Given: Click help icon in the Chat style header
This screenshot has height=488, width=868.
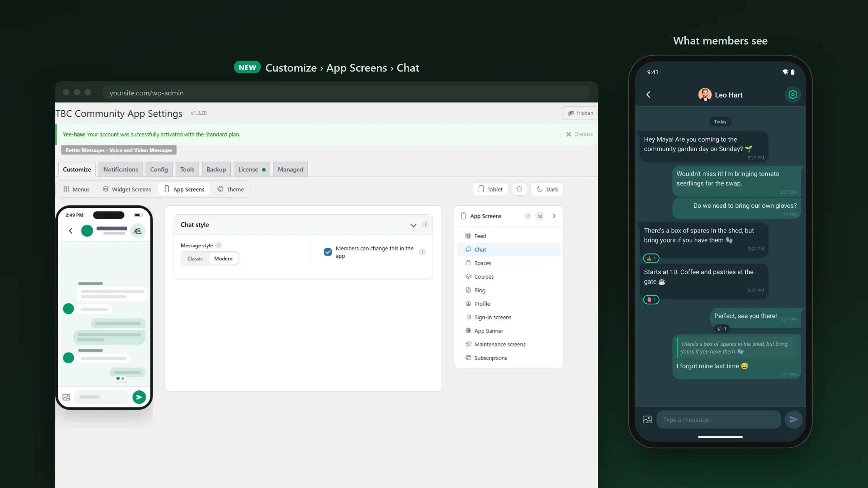Looking at the screenshot, I should pyautogui.click(x=426, y=224).
